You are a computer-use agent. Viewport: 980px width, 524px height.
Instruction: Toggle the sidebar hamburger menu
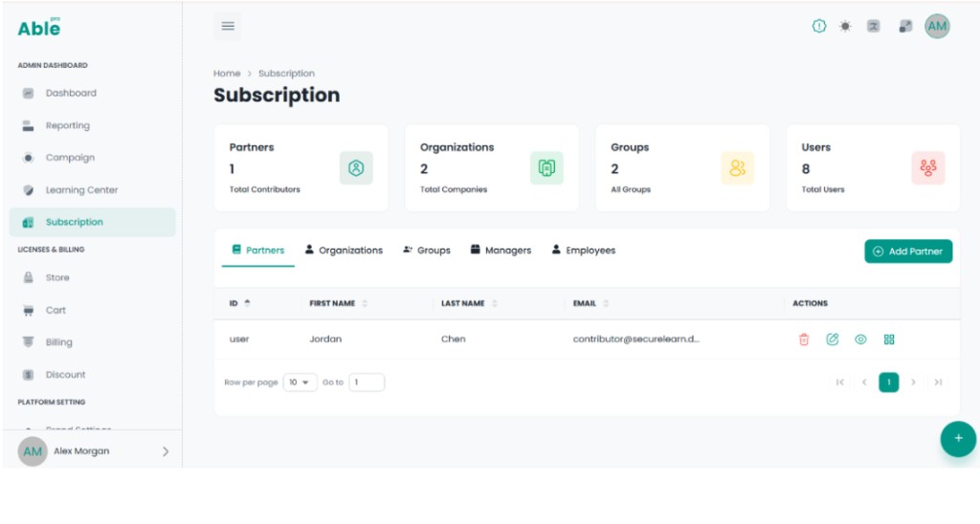coord(228,26)
